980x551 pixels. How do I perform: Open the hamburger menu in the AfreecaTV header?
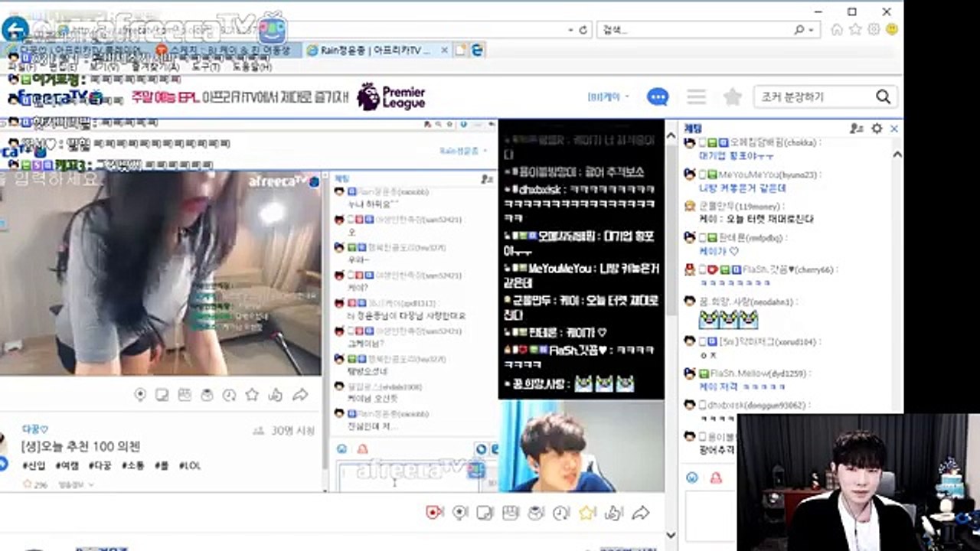[696, 97]
